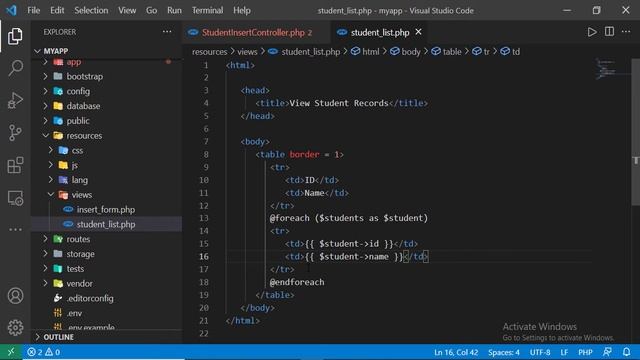640x360 pixels.
Task: Click breadcrumb 'views'
Action: pyautogui.click(x=247, y=52)
